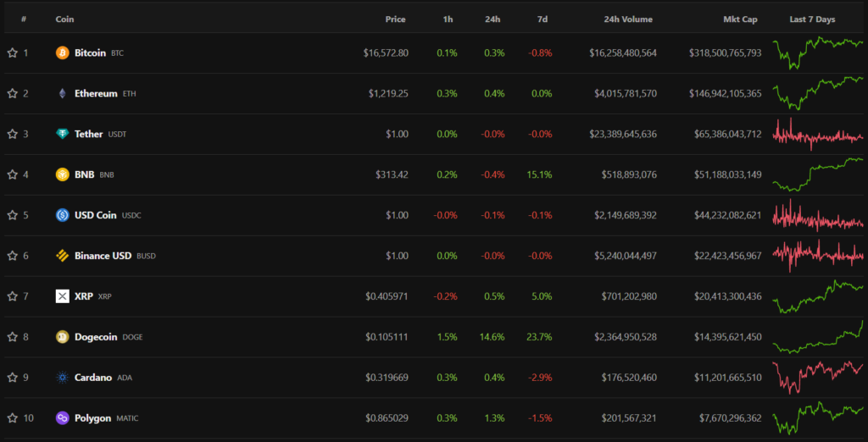Click the Bitcoin coin logo icon
This screenshot has height=442, width=868.
pos(63,53)
